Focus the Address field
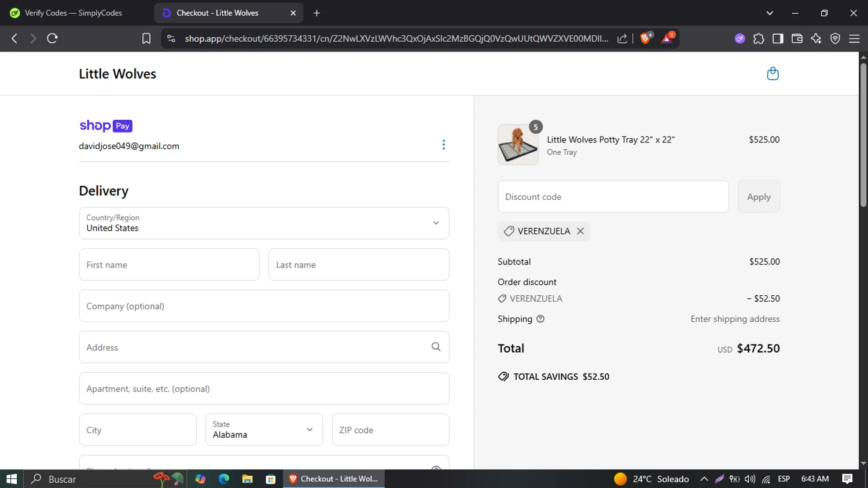 click(x=264, y=347)
